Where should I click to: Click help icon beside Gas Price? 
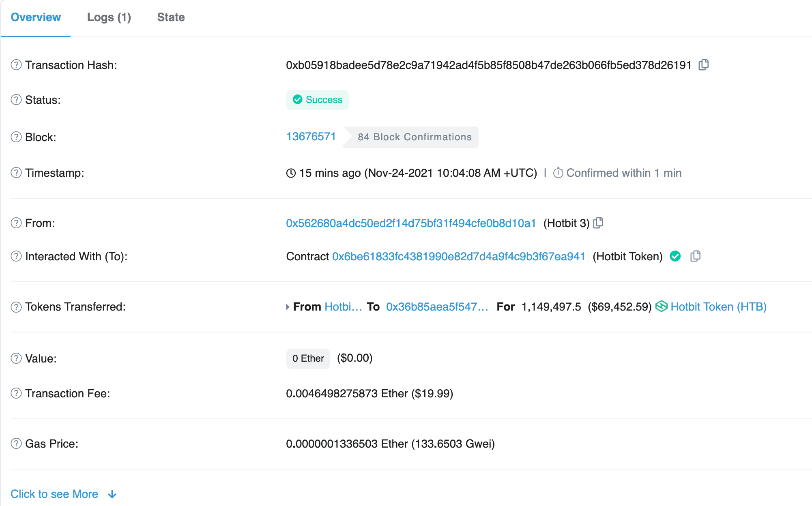[x=16, y=444]
